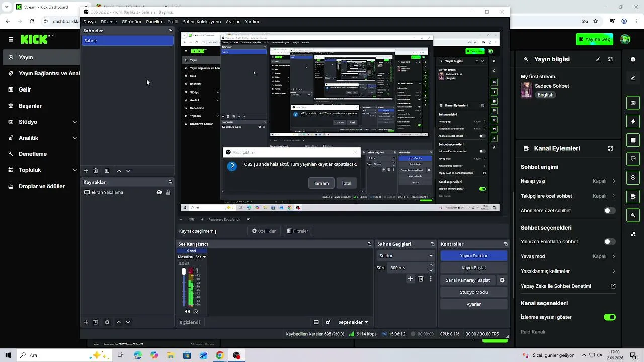Select the Sahne scene in list
The height and width of the screenshot is (362, 644).
pyautogui.click(x=127, y=41)
